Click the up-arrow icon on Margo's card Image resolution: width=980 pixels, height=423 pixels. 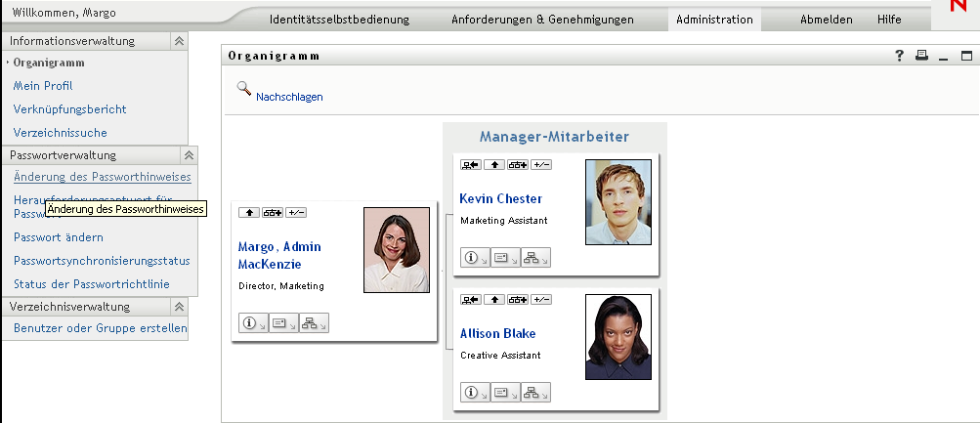point(249,213)
